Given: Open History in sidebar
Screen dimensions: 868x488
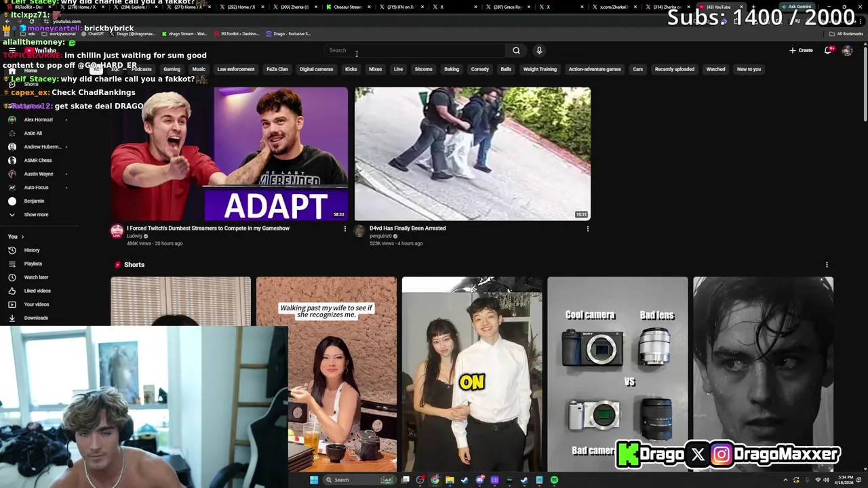Looking at the screenshot, I should coord(39,250).
